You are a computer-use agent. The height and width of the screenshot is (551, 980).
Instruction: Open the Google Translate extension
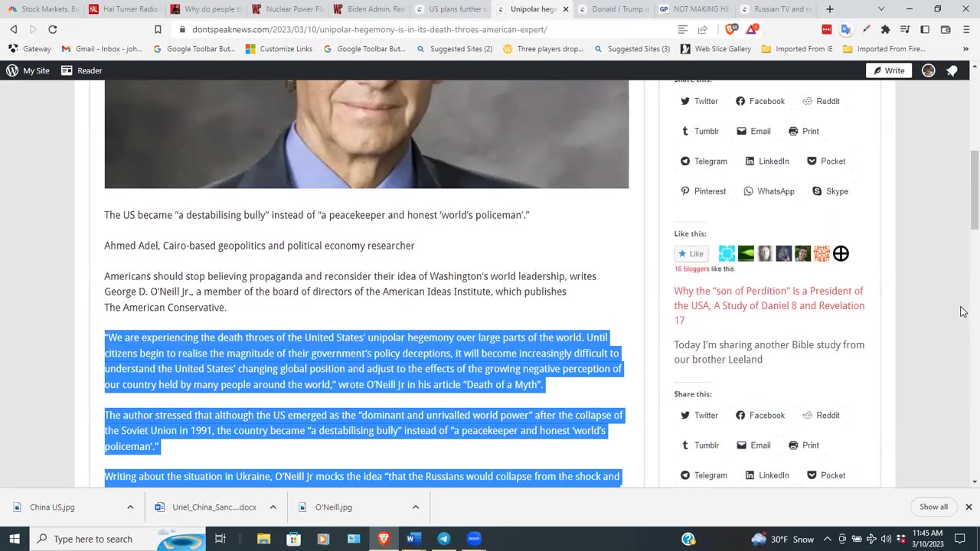click(x=846, y=29)
